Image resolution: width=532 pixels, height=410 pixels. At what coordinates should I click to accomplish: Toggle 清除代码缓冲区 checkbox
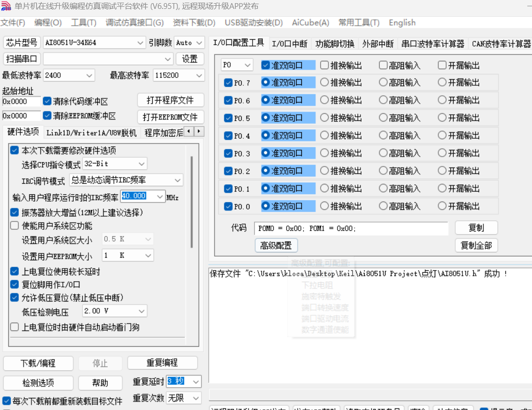click(x=47, y=101)
